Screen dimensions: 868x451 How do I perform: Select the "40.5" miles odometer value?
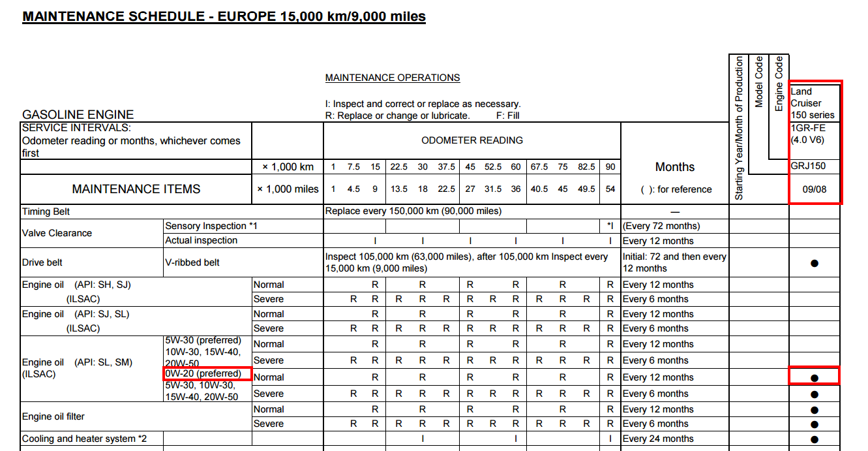pos(539,189)
